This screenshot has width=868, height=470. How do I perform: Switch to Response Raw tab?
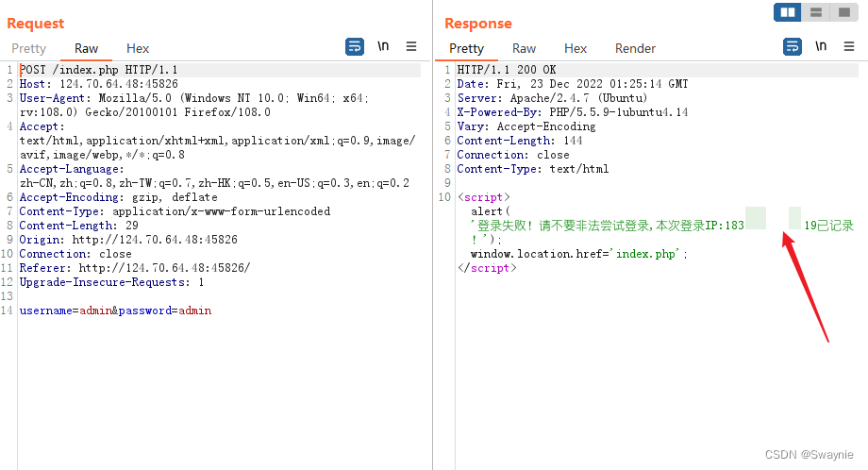click(x=524, y=49)
